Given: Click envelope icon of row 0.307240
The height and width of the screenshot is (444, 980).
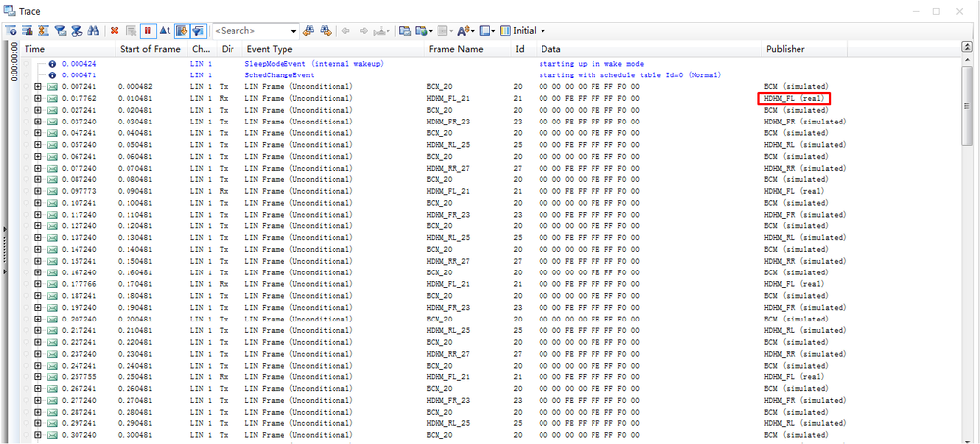Looking at the screenshot, I should click(x=52, y=435).
